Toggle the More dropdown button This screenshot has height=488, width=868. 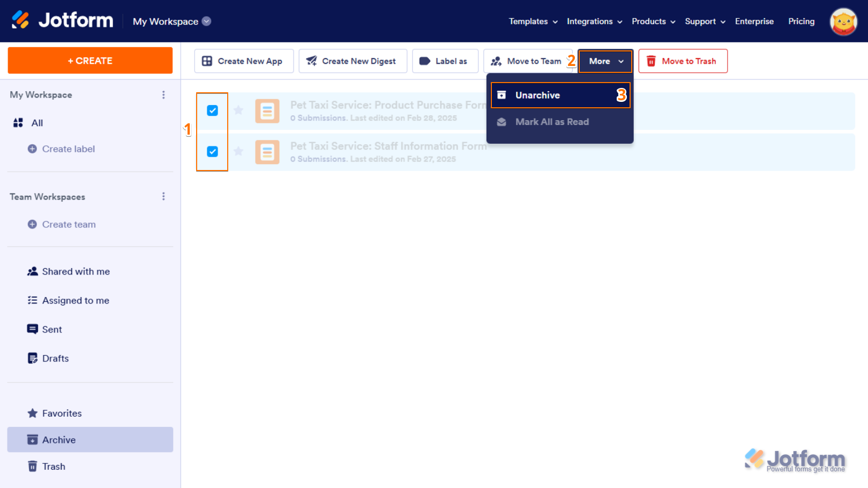tap(605, 61)
